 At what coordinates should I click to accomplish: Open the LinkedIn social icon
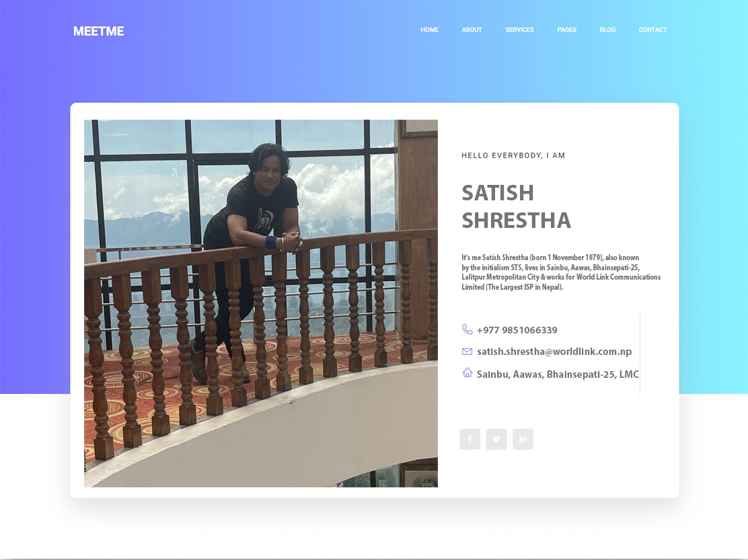(523, 439)
